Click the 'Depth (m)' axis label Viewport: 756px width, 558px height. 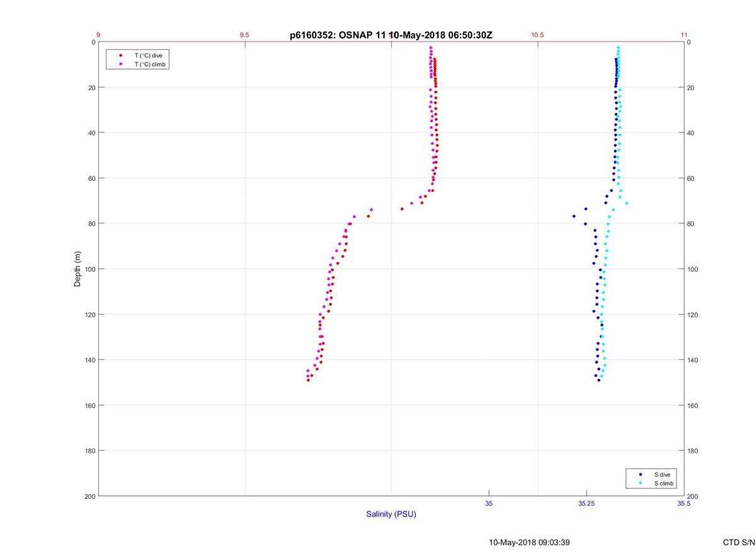click(x=78, y=269)
